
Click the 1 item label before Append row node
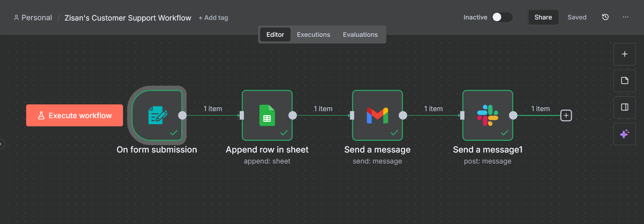click(x=213, y=109)
